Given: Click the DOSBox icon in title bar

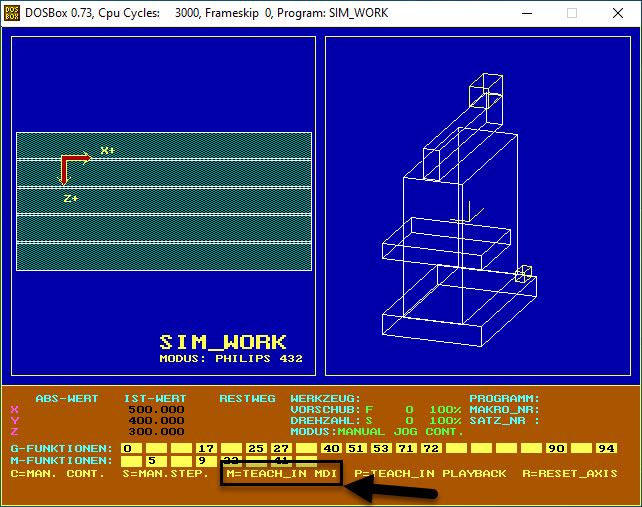Looking at the screenshot, I should (x=12, y=13).
